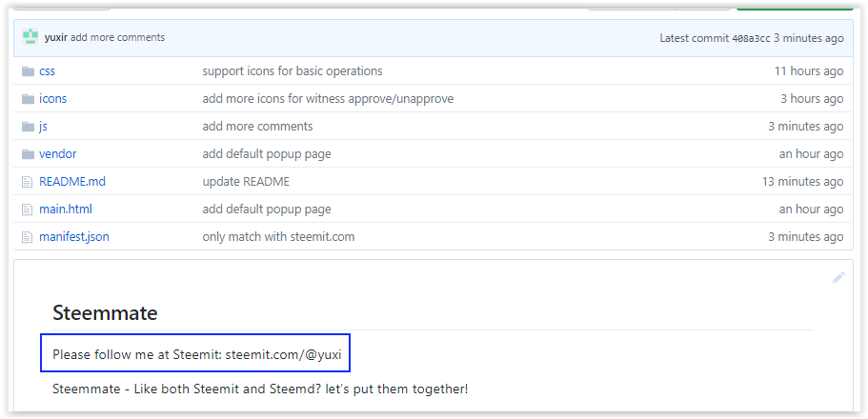This screenshot has width=868, height=419.
Task: Click 'Steemmate - Like both Steemit and Steemd' text
Action: (x=260, y=389)
